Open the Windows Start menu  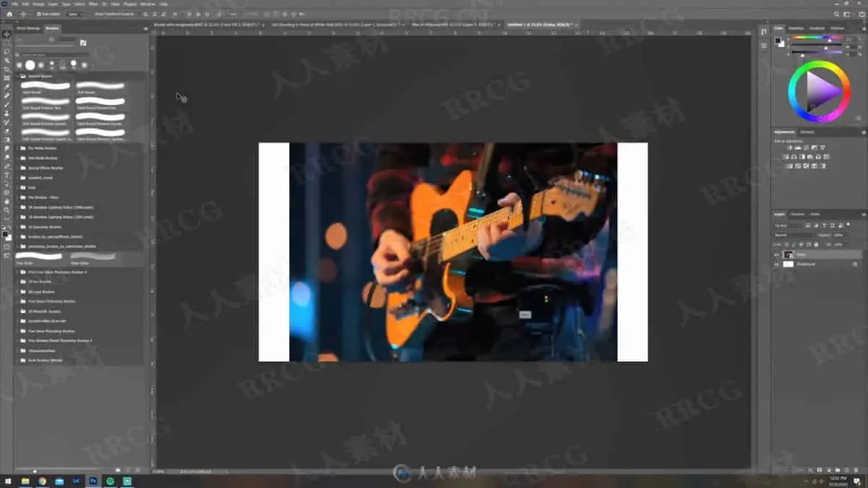9,481
